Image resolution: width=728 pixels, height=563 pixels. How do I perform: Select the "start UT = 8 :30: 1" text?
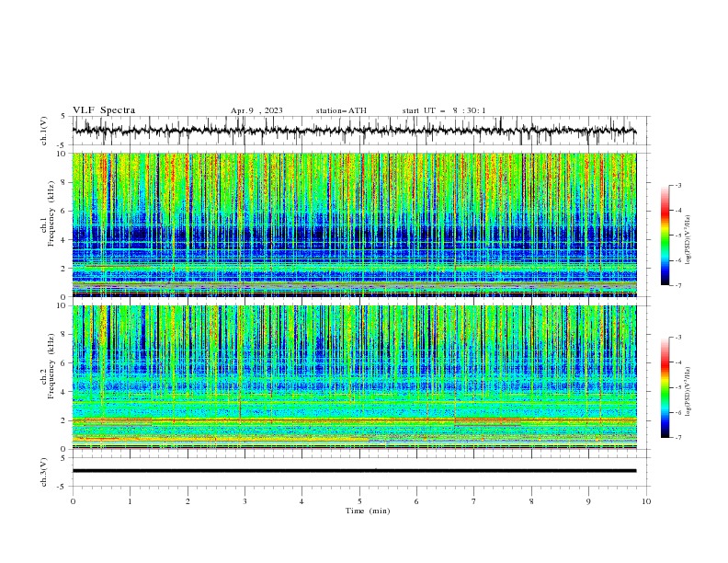click(x=444, y=110)
